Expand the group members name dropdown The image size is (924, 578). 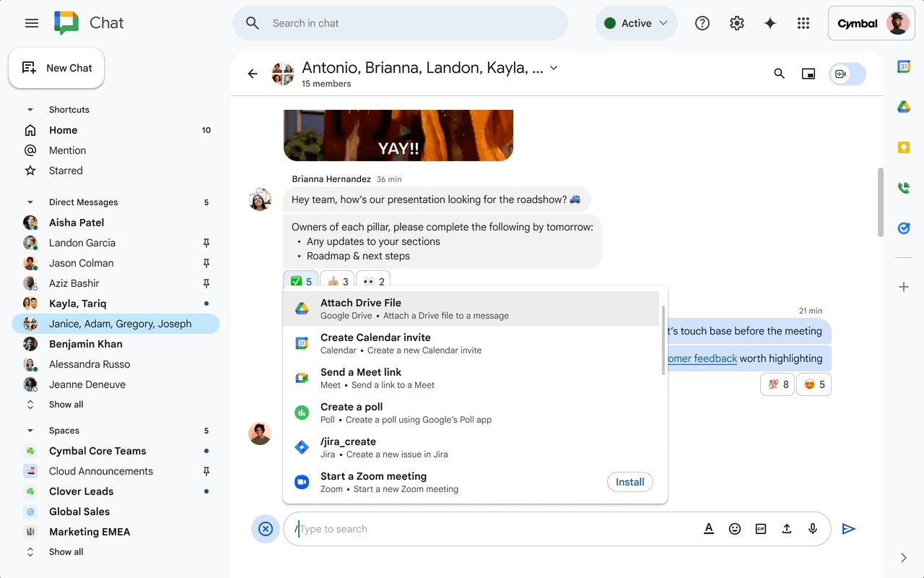click(x=554, y=68)
